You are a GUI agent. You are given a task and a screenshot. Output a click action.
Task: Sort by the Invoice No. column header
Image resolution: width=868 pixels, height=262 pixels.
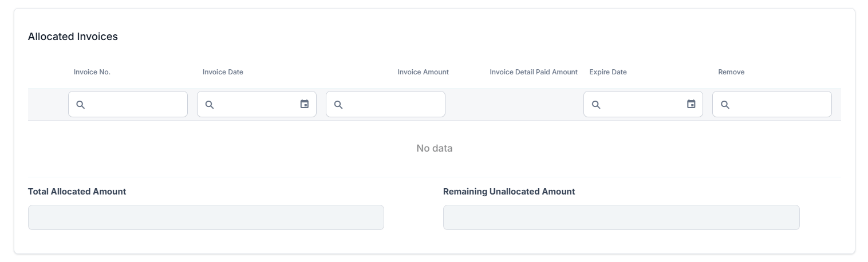pyautogui.click(x=92, y=72)
